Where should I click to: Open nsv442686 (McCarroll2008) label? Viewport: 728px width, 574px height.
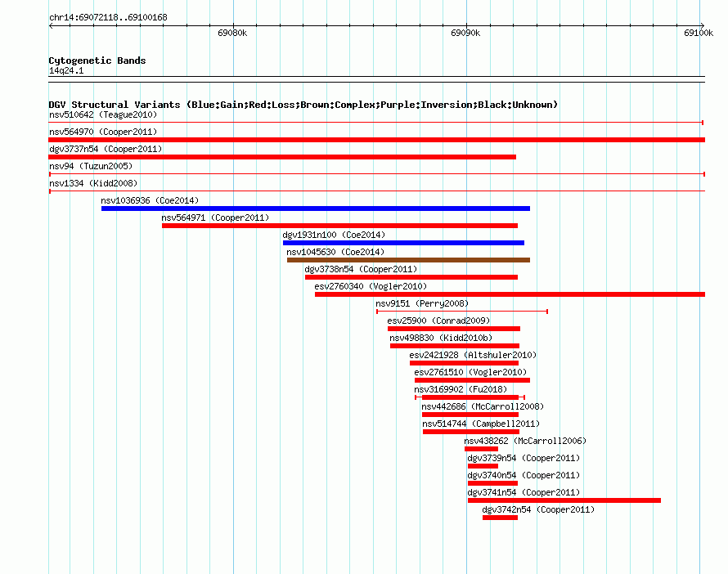pos(483,406)
